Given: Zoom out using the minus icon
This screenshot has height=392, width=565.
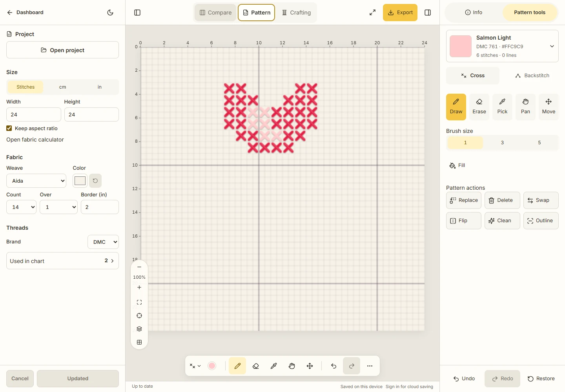Looking at the screenshot, I should pyautogui.click(x=139, y=267).
